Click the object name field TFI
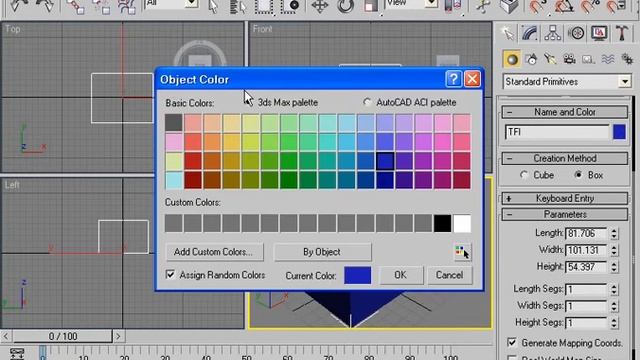 (557, 132)
